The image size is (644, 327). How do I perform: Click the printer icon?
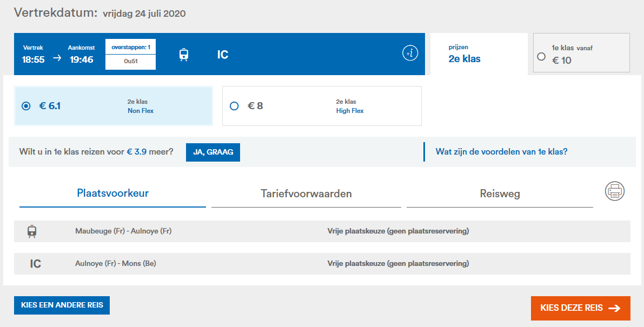614,191
